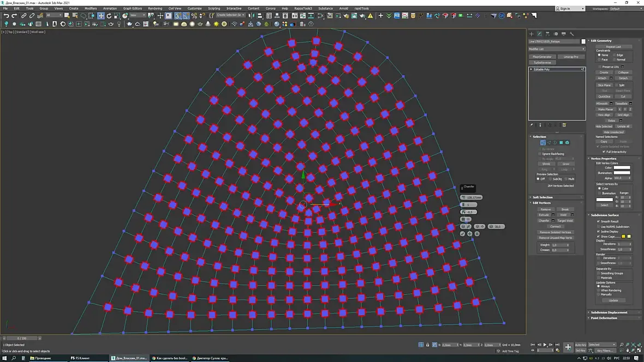Open the Modifiers menu
This screenshot has height=362, width=644.
tap(91, 8)
